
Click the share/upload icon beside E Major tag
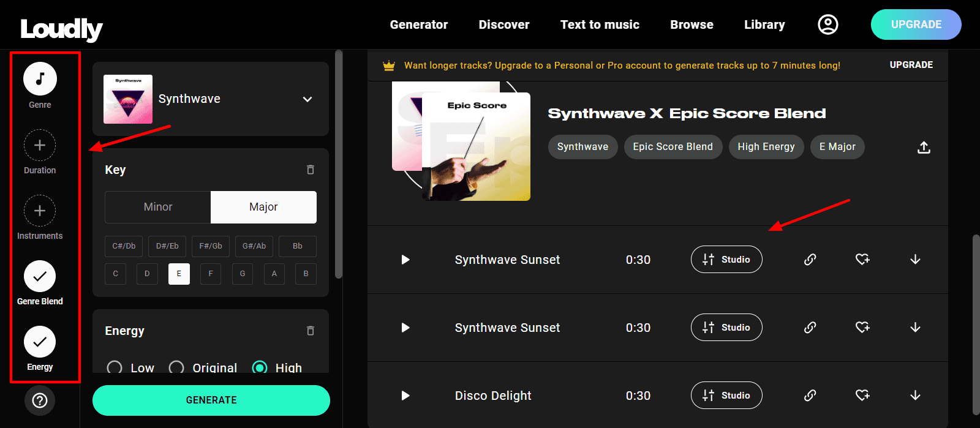pyautogui.click(x=924, y=148)
